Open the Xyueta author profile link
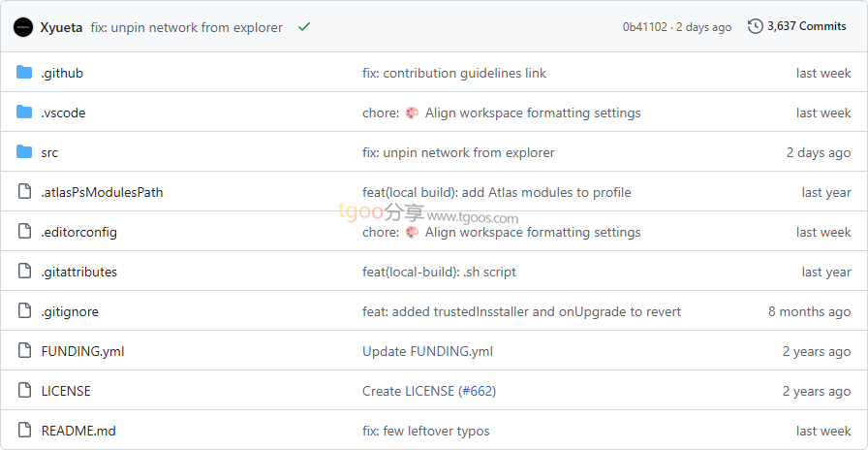The height and width of the screenshot is (450, 868). click(61, 27)
